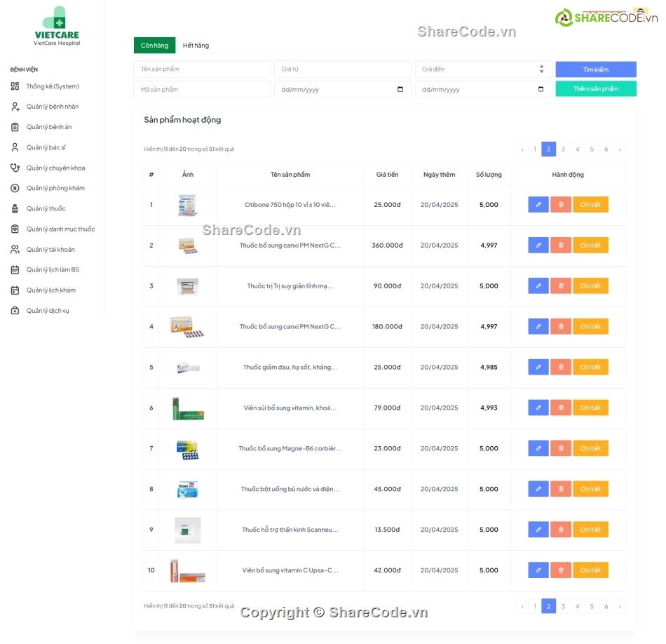Viewport: 666px width, 644px height.
Task: Click the Tên sản phẩm column header
Action: pyautogui.click(x=290, y=174)
